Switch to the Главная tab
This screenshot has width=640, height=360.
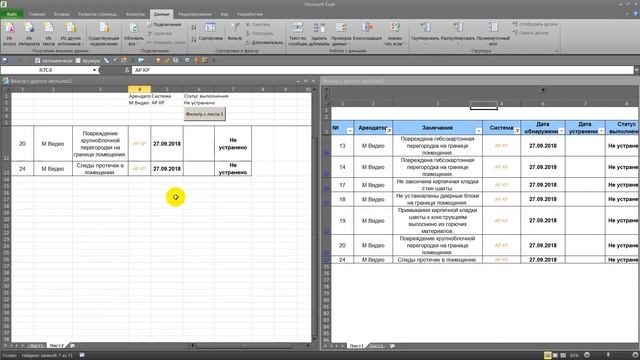point(37,14)
